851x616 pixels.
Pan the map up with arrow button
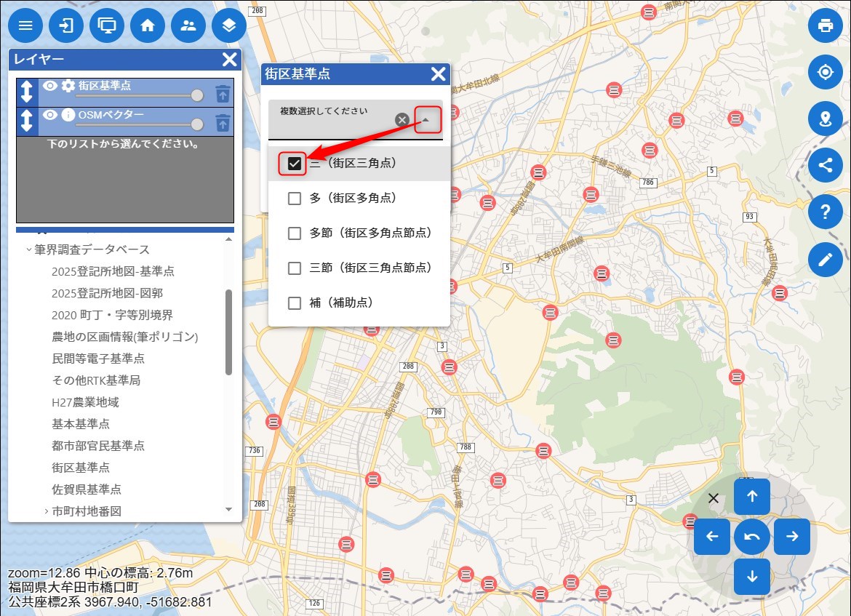(752, 497)
